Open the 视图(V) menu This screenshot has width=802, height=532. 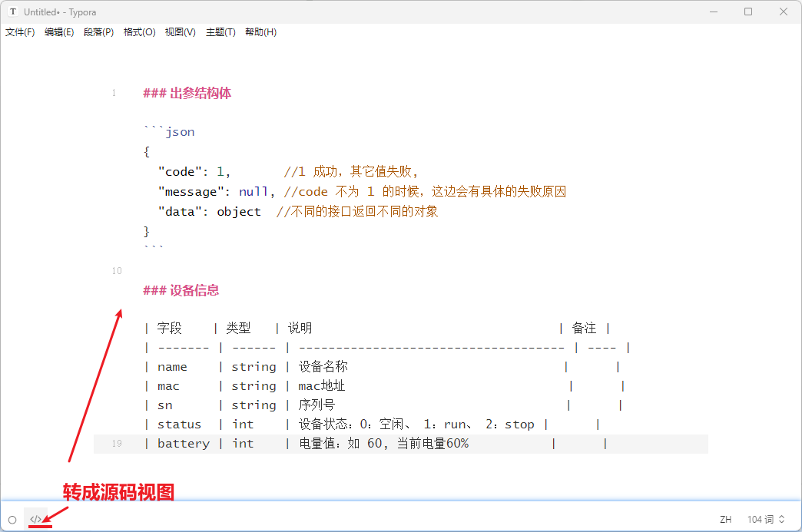click(181, 32)
